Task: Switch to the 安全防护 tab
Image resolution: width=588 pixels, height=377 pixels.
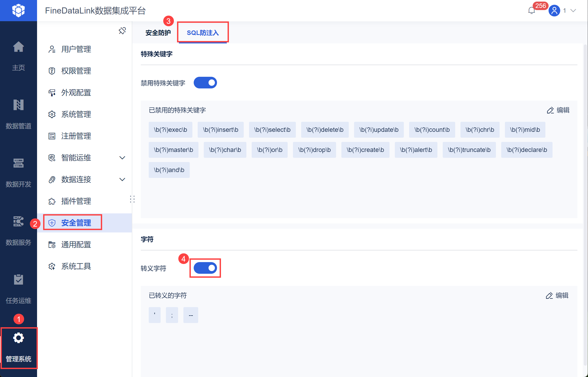Action: 158,33
